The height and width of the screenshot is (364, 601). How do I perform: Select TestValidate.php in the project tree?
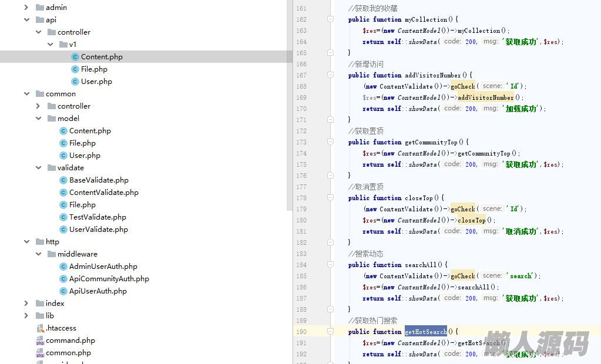98,217
